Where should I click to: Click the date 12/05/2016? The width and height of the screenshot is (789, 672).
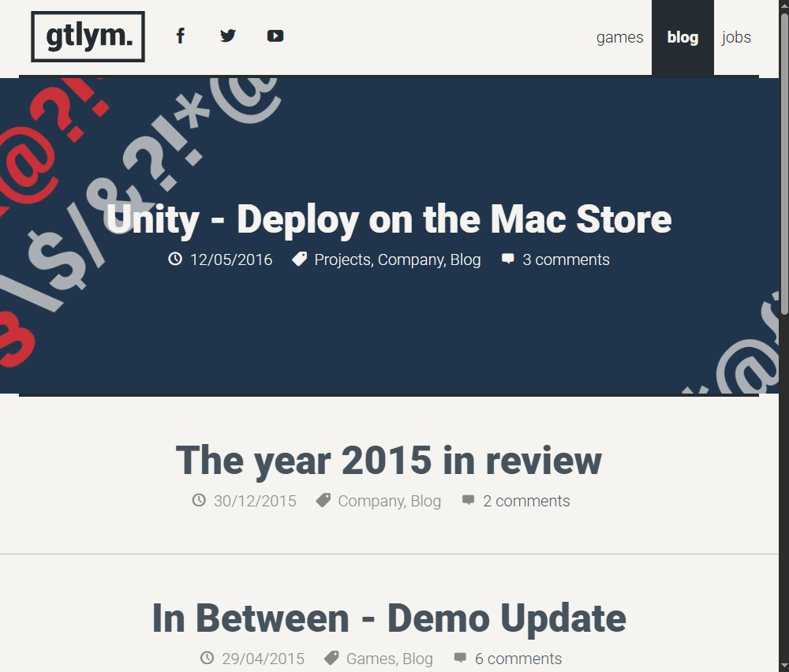click(231, 259)
